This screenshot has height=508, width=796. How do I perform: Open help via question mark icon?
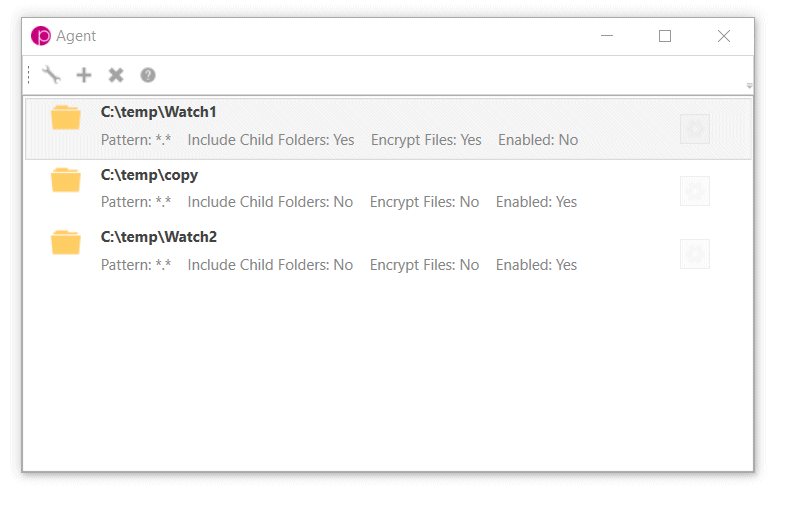click(x=148, y=75)
